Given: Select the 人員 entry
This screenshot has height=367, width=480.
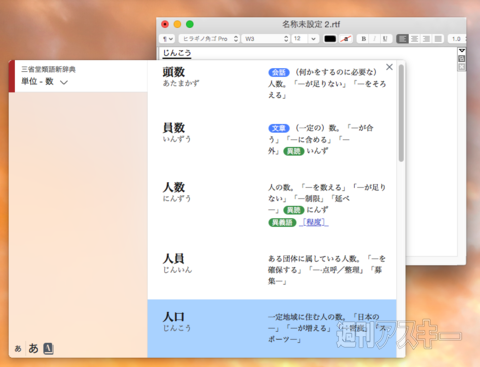Looking at the screenshot, I should [272, 268].
